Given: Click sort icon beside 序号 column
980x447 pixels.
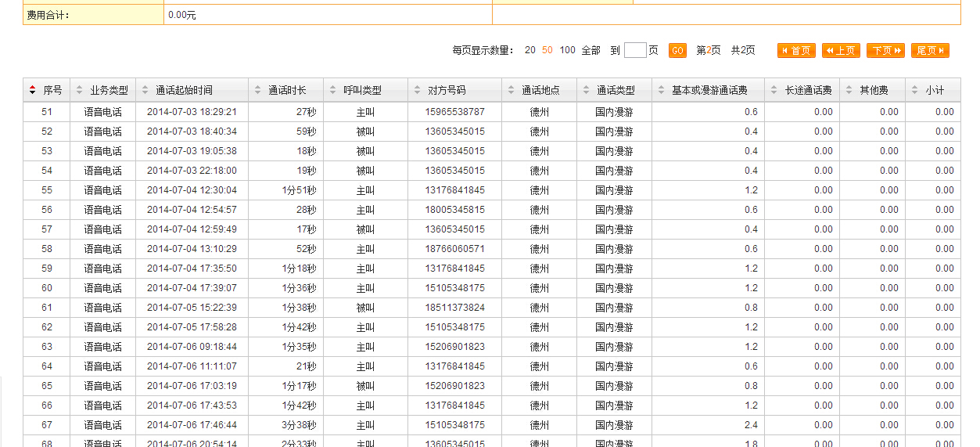Looking at the screenshot, I should point(32,90).
